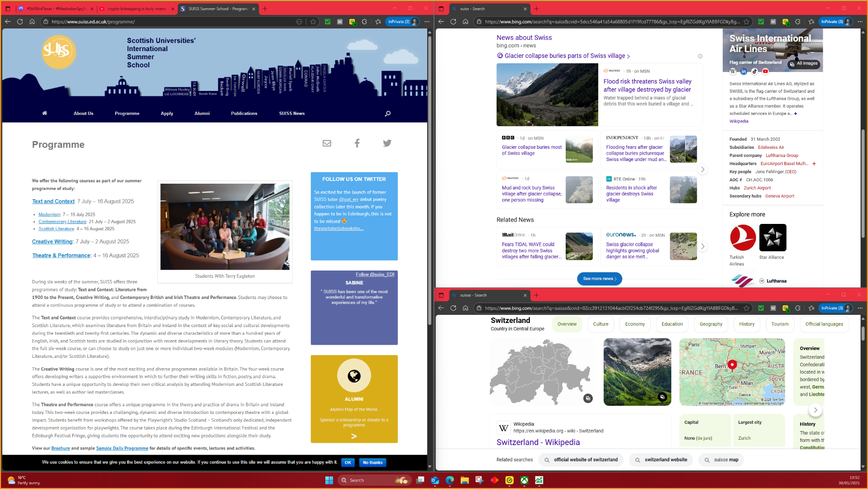Decline cookies with the No thanks button
Screen dimensions: 868x489
point(372,462)
